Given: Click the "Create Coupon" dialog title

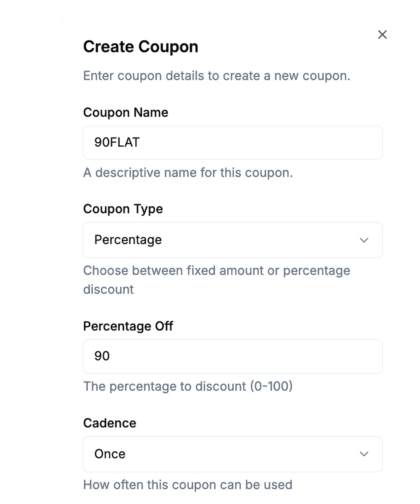Looking at the screenshot, I should click(140, 47).
